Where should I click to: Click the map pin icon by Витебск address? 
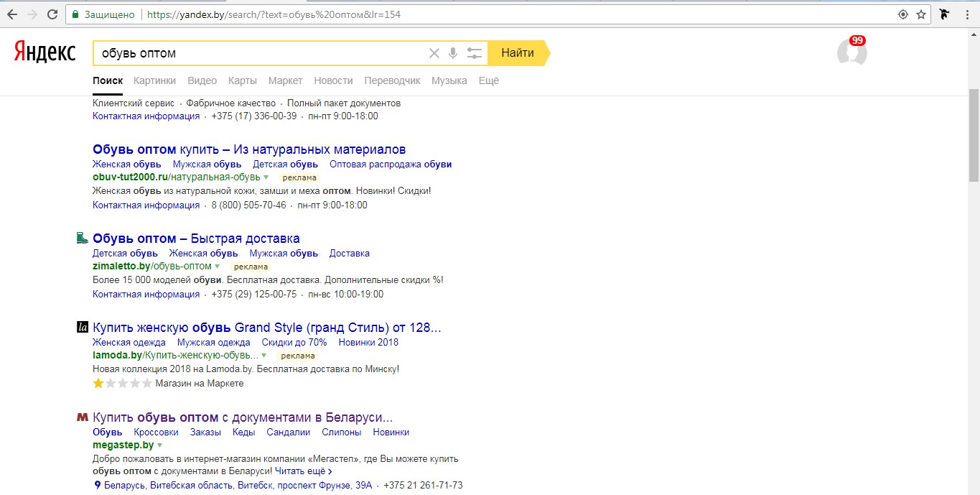[98, 486]
